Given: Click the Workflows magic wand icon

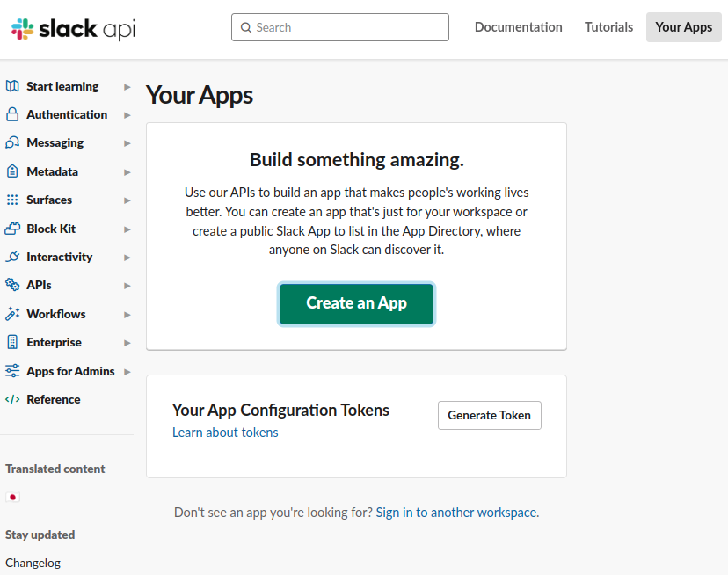Looking at the screenshot, I should click(x=12, y=314).
